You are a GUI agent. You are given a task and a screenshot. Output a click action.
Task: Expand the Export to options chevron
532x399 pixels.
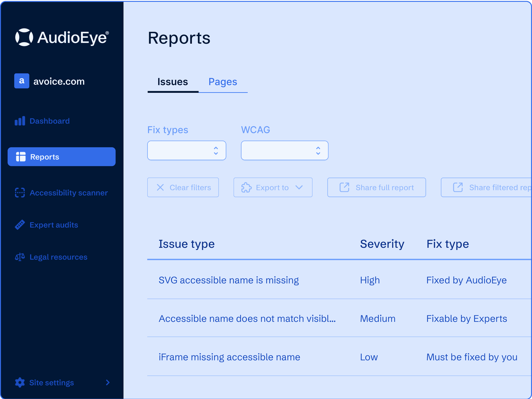(299, 187)
